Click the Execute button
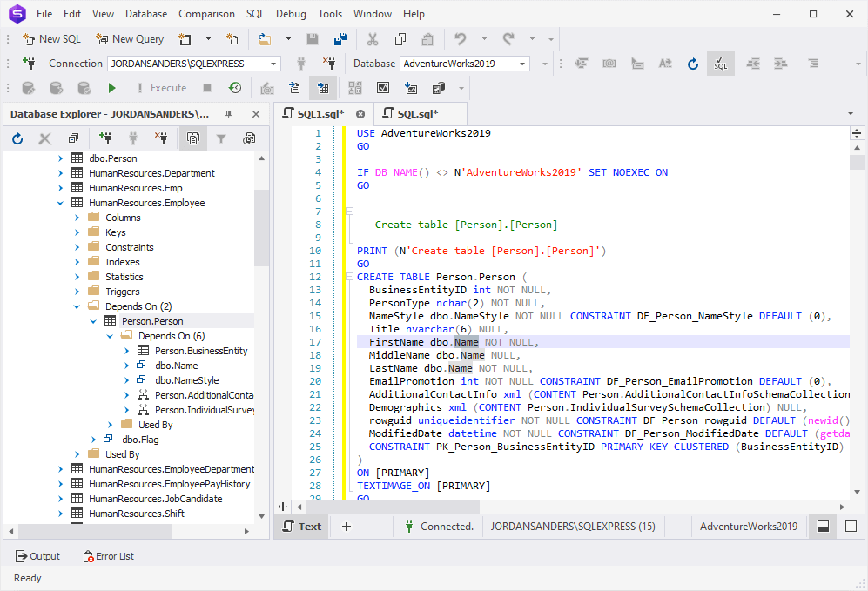This screenshot has height=591, width=868. 161,88
